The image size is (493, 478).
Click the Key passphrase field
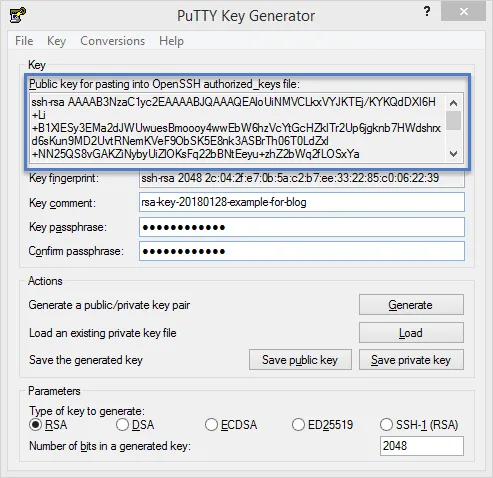[302, 227]
